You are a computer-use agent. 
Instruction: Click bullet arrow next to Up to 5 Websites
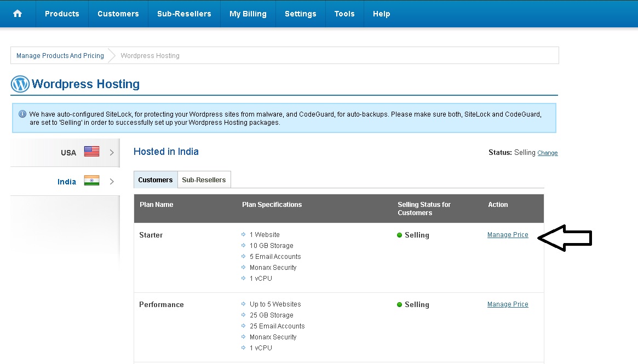(243, 304)
